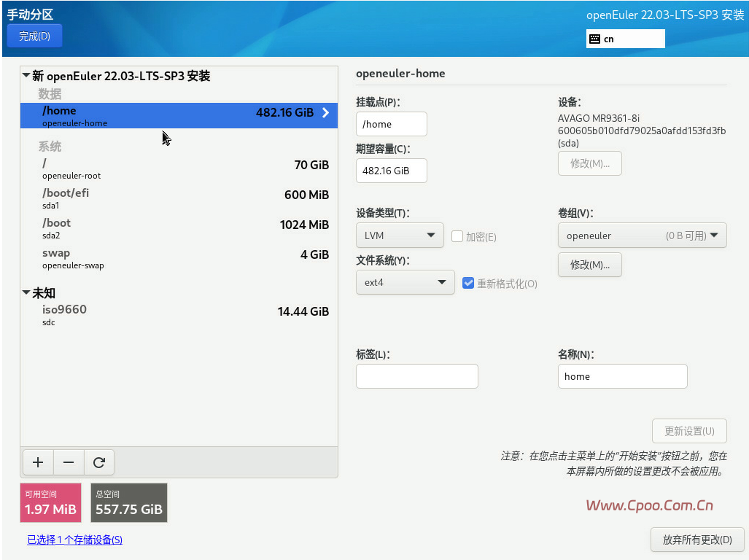This screenshot has height=560, width=749.
Task: Open the openeuler volume group dropdown
Action: [x=642, y=236]
